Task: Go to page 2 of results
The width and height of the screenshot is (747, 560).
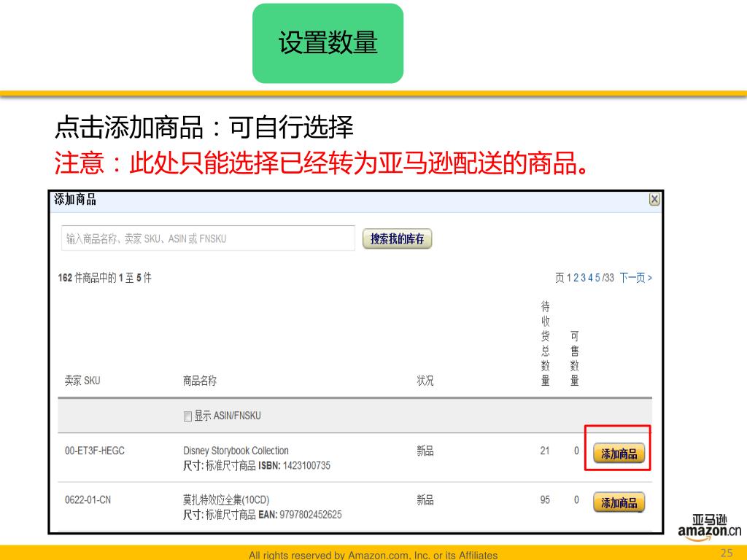Action: 576,278
